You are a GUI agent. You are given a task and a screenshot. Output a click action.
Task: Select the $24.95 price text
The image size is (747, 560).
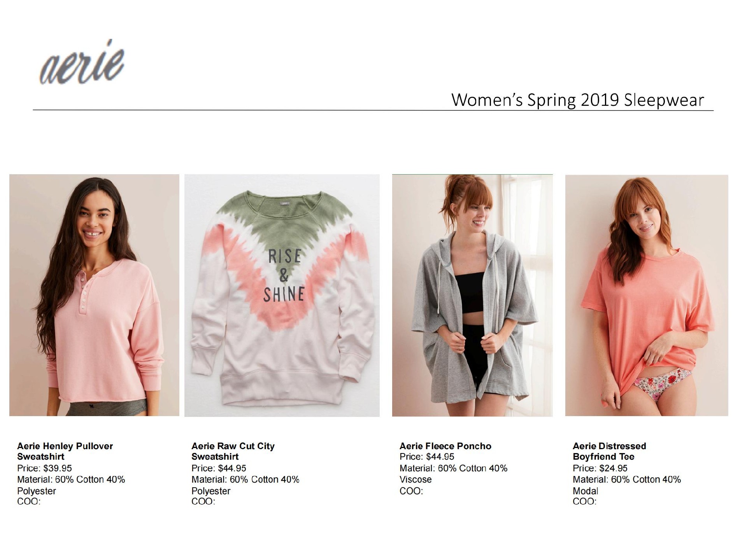point(600,468)
